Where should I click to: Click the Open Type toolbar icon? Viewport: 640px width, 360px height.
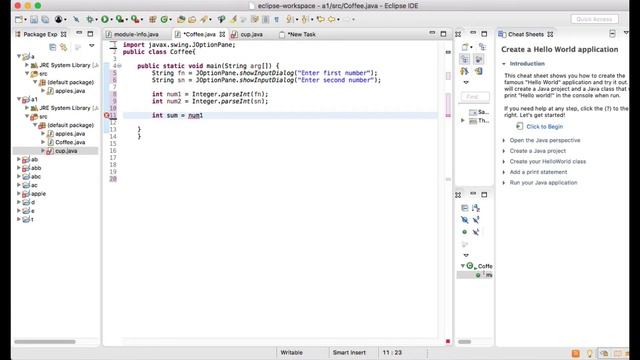(x=181, y=19)
